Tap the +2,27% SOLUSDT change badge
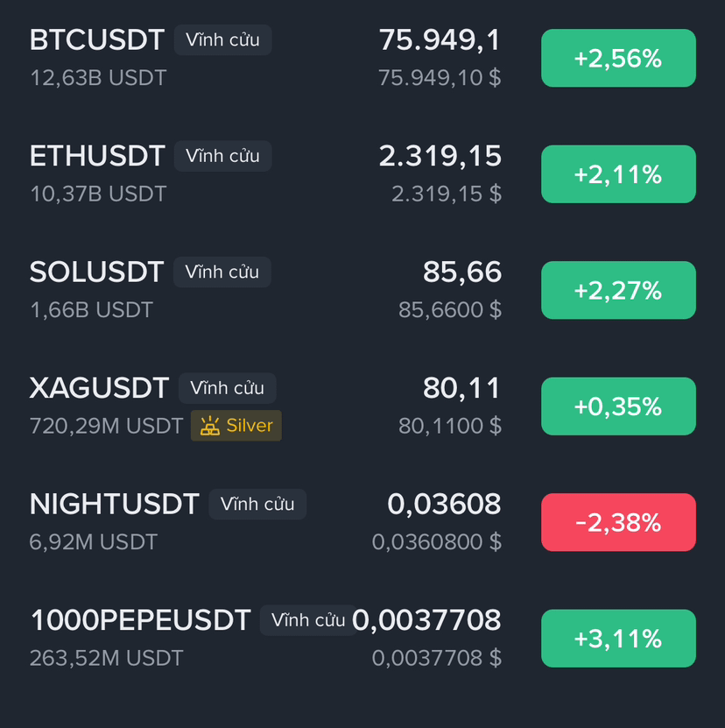Screen dimensions: 725x728 click(618, 290)
